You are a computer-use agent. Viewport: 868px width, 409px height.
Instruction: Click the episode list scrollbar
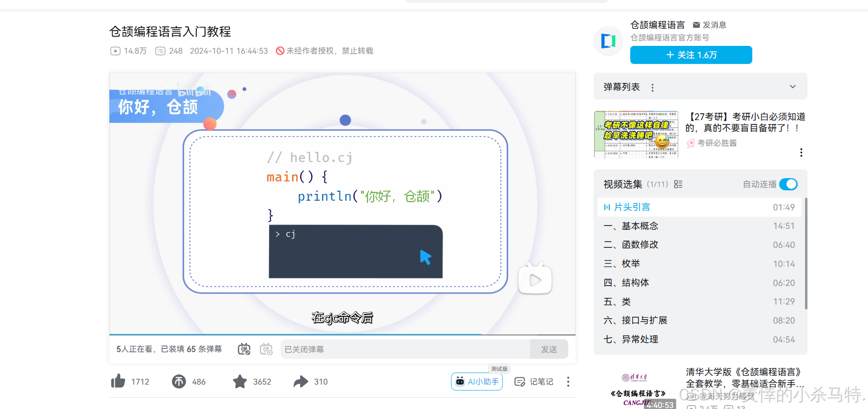click(x=806, y=253)
